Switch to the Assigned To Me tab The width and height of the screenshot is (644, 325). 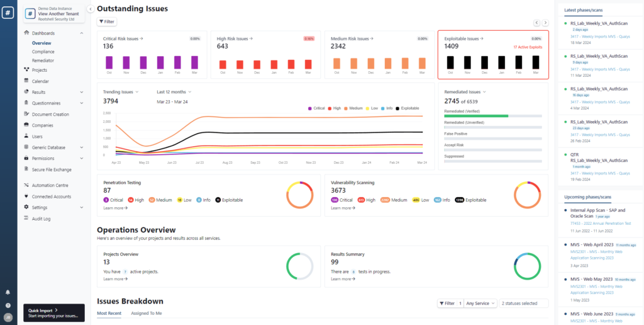click(x=146, y=313)
